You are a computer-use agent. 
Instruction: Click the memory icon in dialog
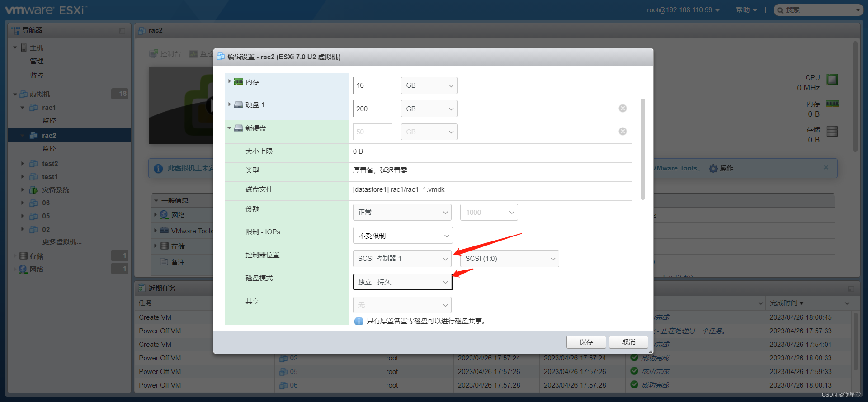239,81
